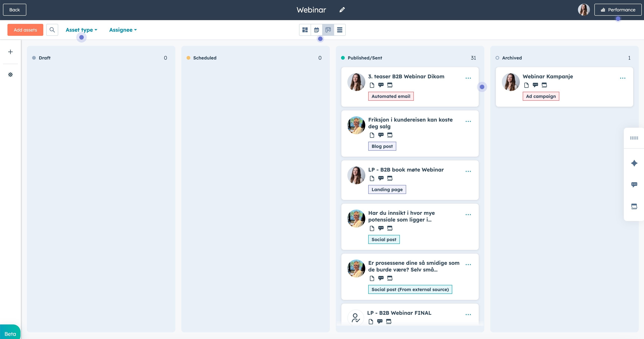Open more options on LP - B2B book møte card
Viewport: 644px width, 339px height.
pos(468,171)
